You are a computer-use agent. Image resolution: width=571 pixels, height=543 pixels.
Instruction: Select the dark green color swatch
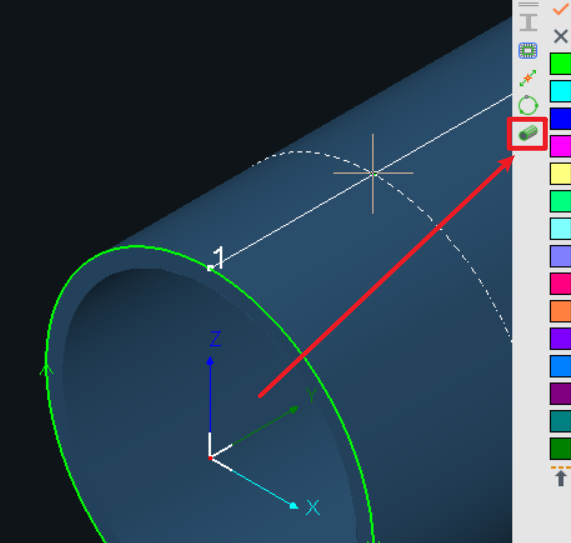(561, 449)
